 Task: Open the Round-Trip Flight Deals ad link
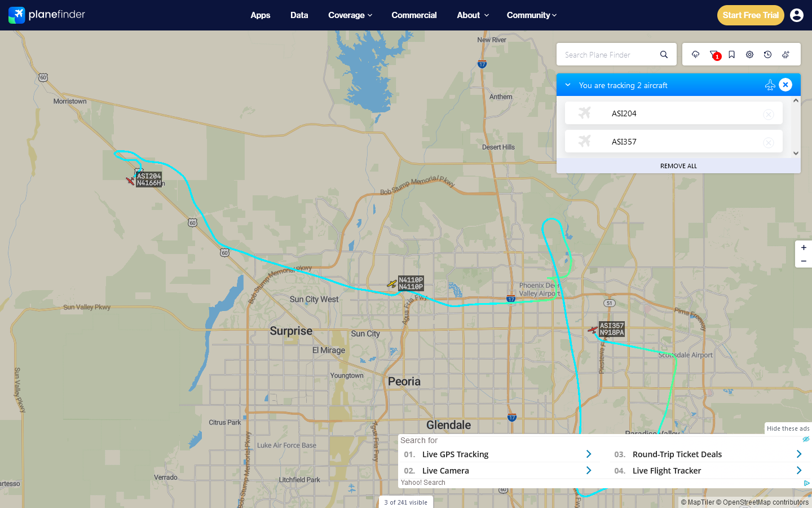(x=677, y=454)
